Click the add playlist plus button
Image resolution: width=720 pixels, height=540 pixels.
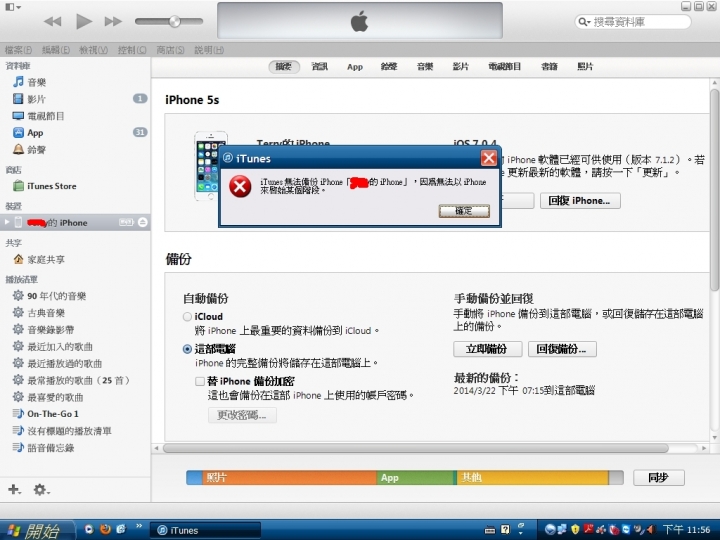pos(14,489)
